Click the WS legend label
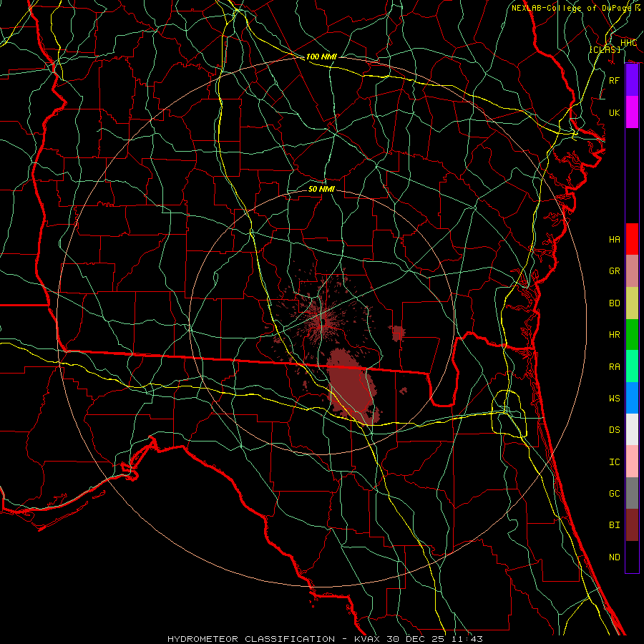644x644 pixels. tap(615, 399)
